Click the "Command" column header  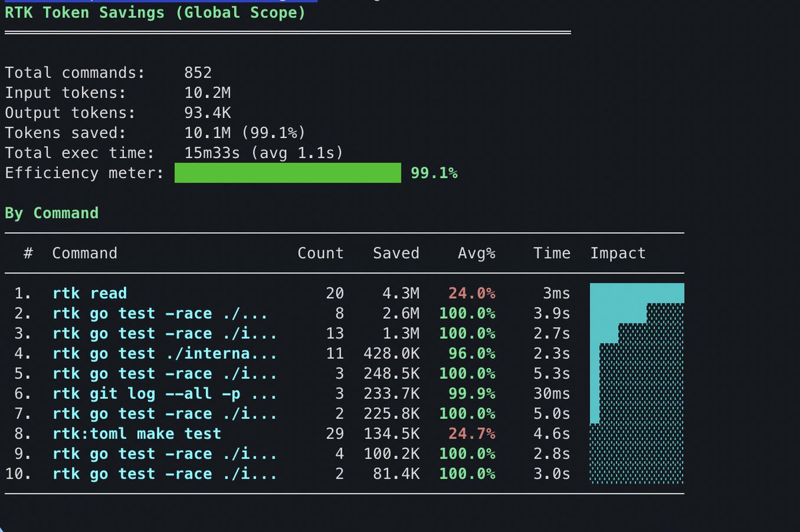85,253
